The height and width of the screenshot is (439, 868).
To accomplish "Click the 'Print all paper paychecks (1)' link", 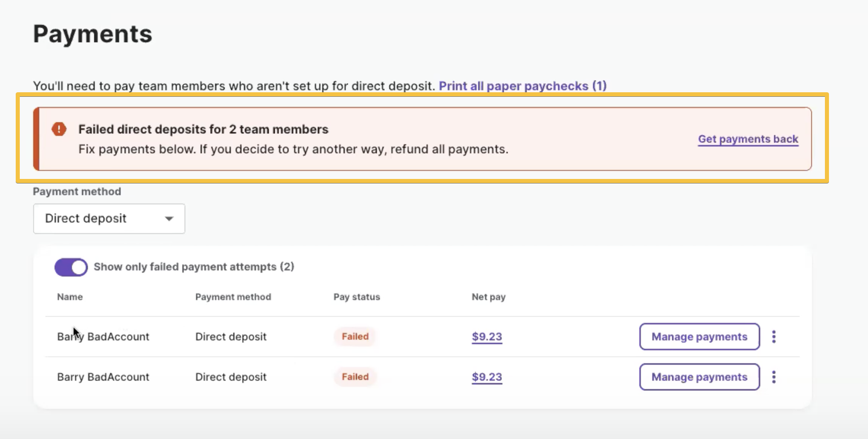I will click(522, 86).
